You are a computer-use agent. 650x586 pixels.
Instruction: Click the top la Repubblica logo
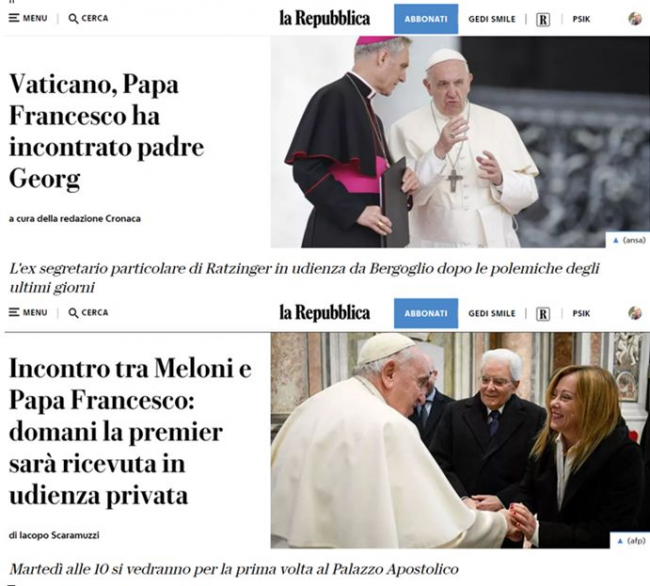pyautogui.click(x=325, y=19)
